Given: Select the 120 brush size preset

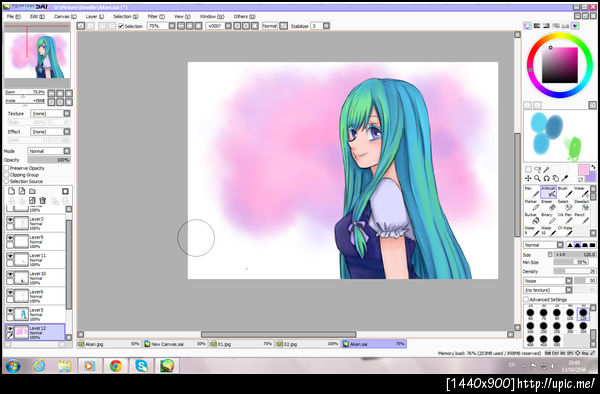Looking at the screenshot, I should point(583,314).
